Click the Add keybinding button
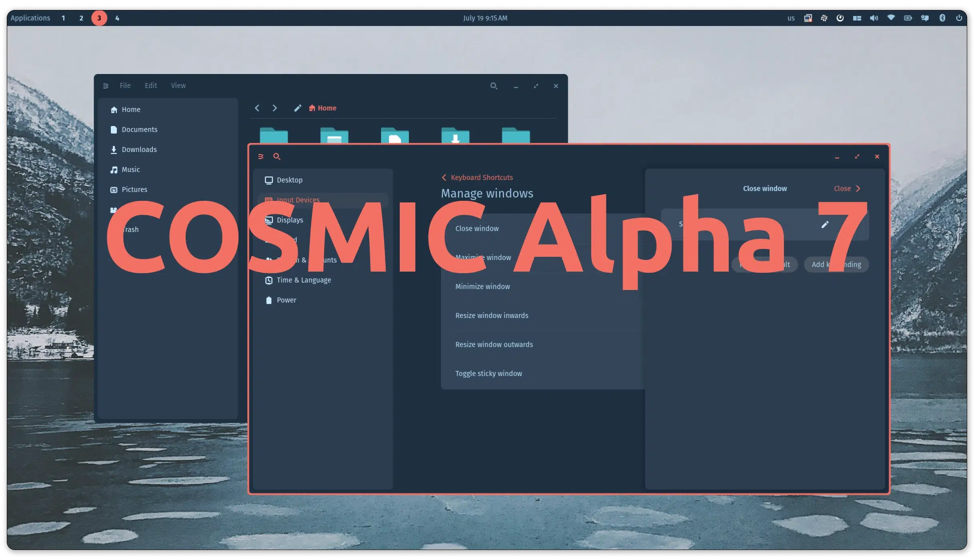Image resolution: width=974 pixels, height=560 pixels. 836,264
